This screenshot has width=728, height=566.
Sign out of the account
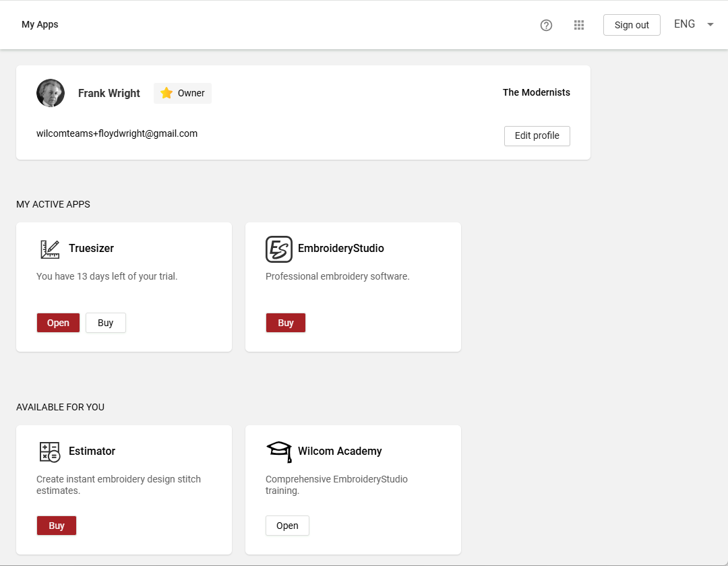point(632,25)
